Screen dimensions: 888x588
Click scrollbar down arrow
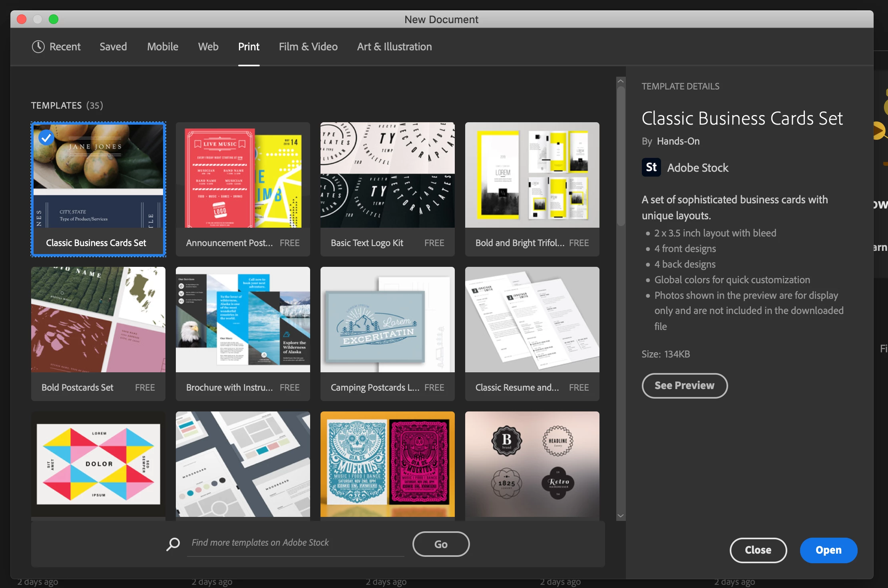[x=621, y=516]
